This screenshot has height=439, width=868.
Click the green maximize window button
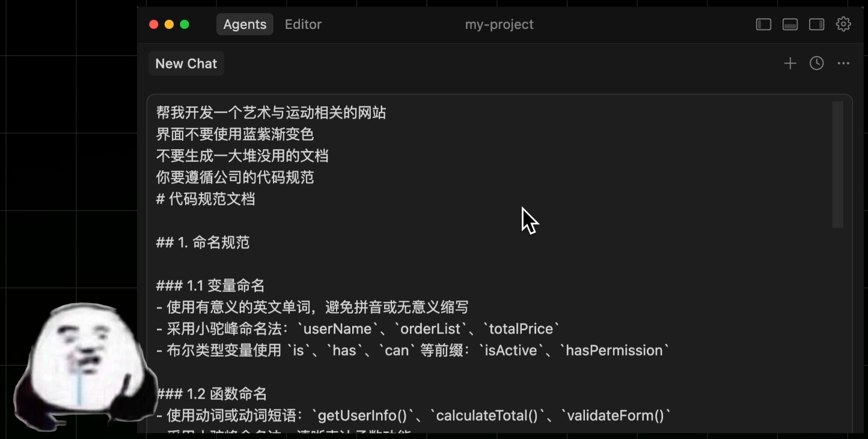[185, 25]
